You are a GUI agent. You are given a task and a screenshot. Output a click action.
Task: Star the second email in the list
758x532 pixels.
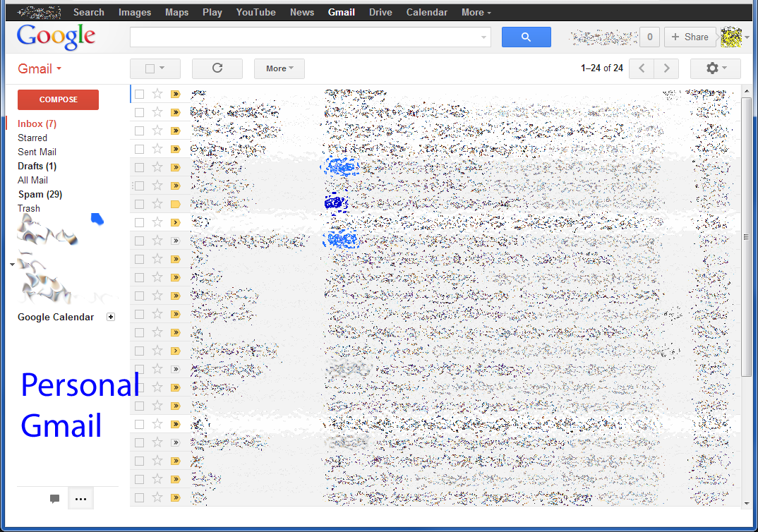point(157,112)
